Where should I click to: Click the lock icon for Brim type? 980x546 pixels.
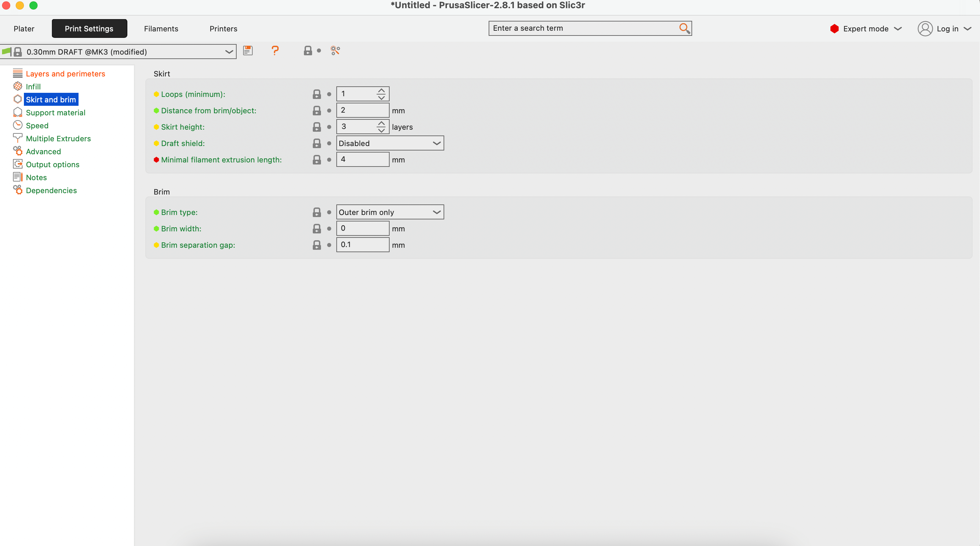pyautogui.click(x=317, y=212)
